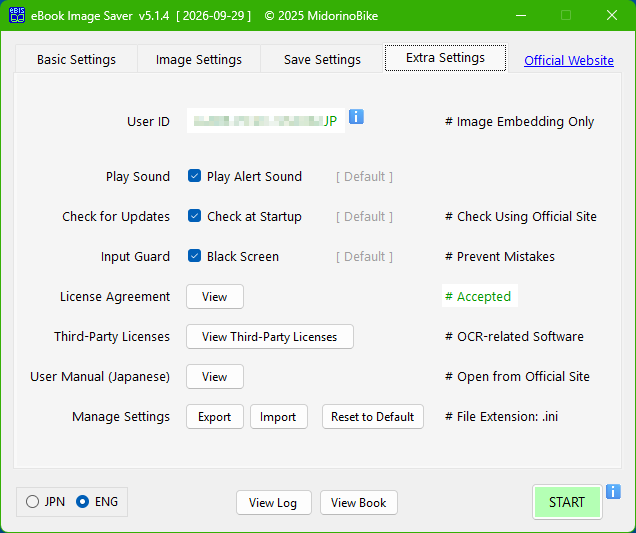Click the 'Manage Settings' label

[121, 417]
